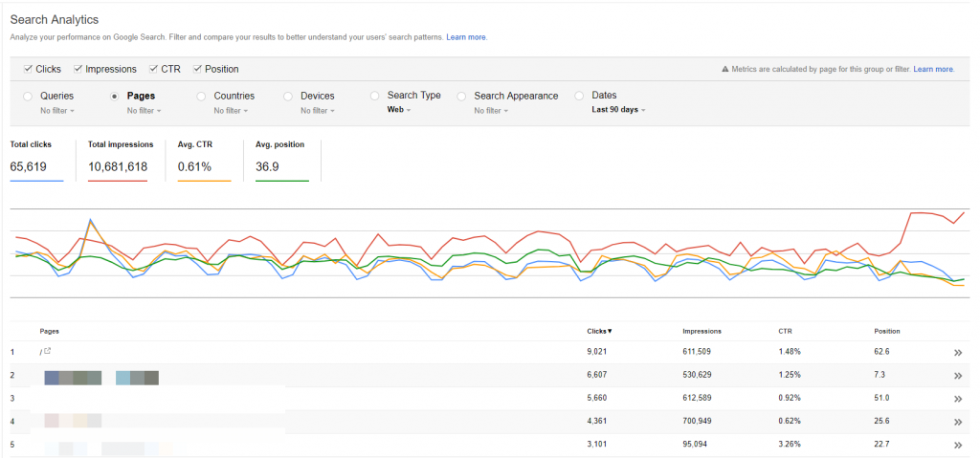Click the 62.6 position value
The height and width of the screenshot is (458, 980).
click(x=881, y=352)
